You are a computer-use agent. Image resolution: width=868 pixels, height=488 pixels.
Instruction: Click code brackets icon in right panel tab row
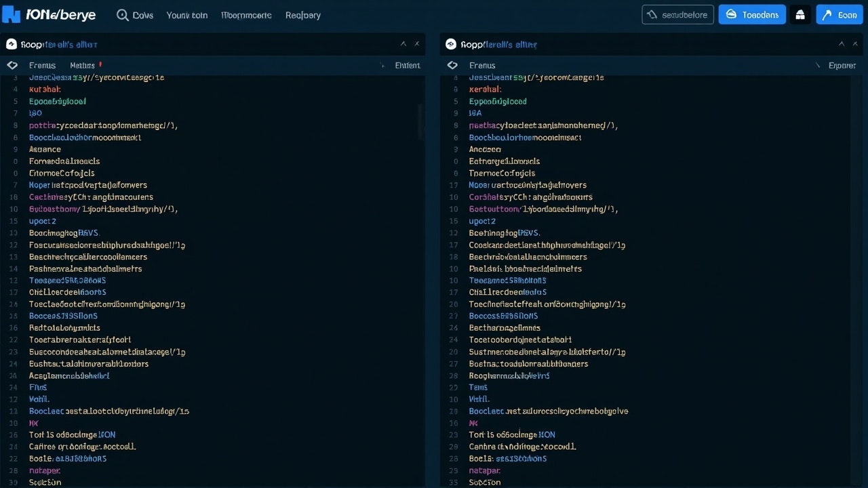point(452,65)
